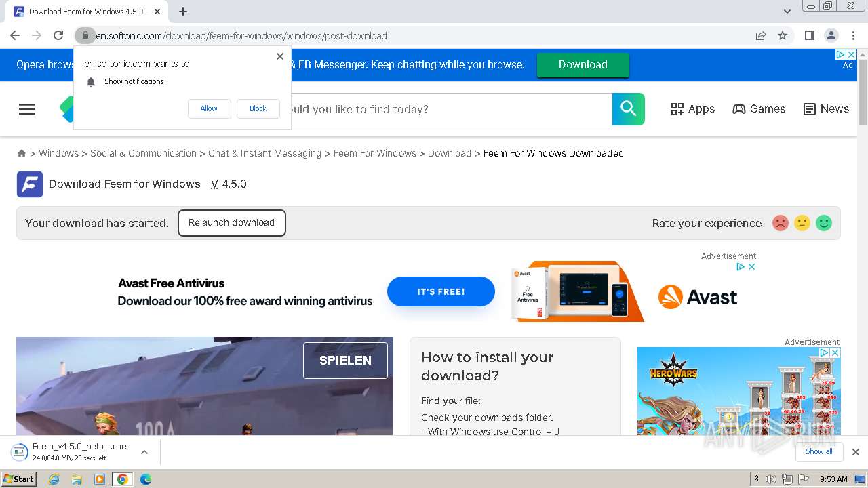Open the Softonic hamburger menu

pyautogui.click(x=27, y=109)
